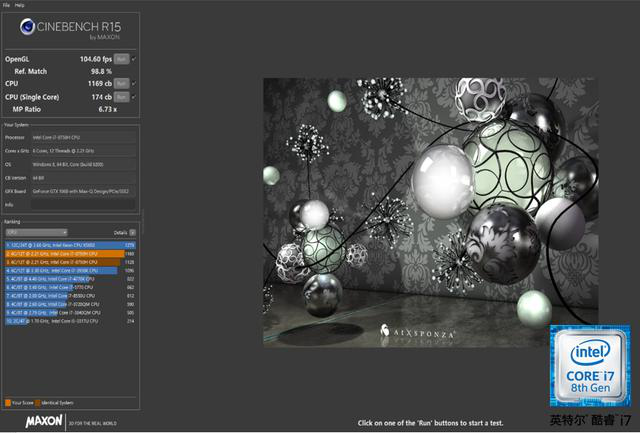
Task: Run the CPU benchmark test
Action: (121, 84)
